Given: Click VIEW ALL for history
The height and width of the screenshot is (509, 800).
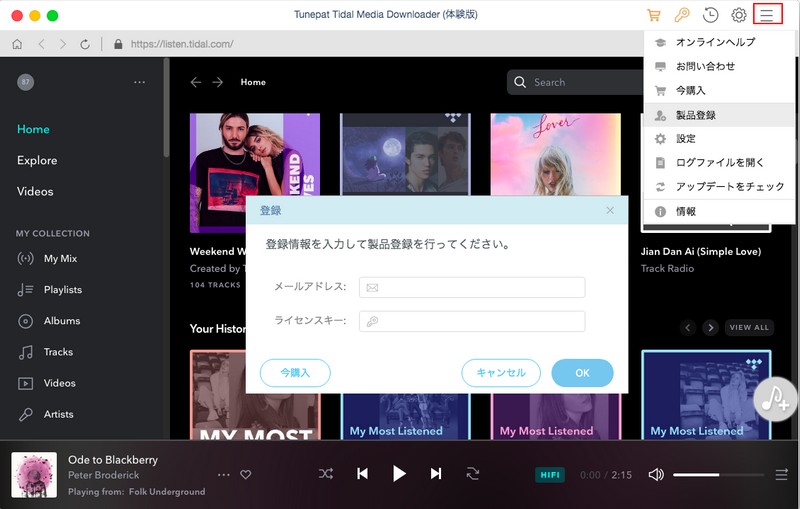Looking at the screenshot, I should [x=749, y=327].
